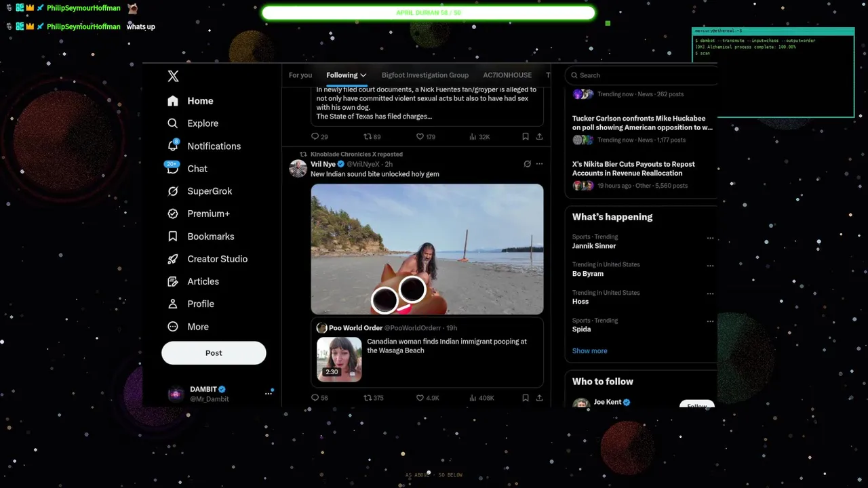Click Jannik Sinner trending topic

pyautogui.click(x=594, y=246)
